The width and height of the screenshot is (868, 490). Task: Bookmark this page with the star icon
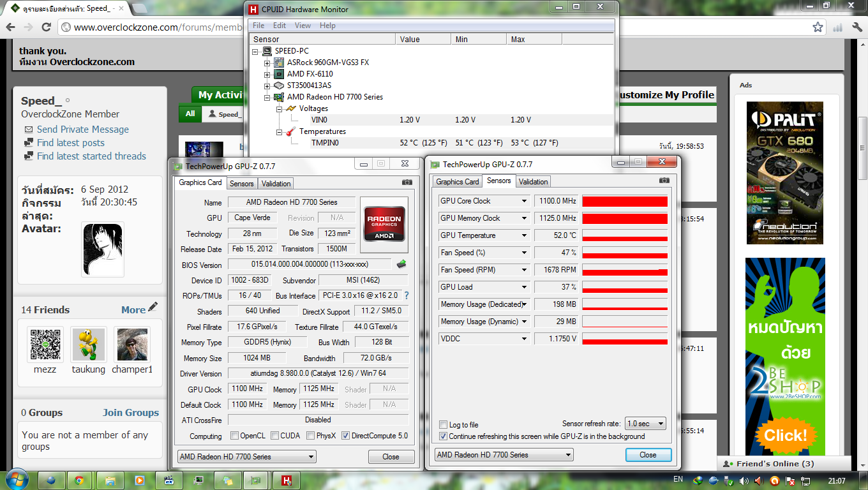click(818, 27)
